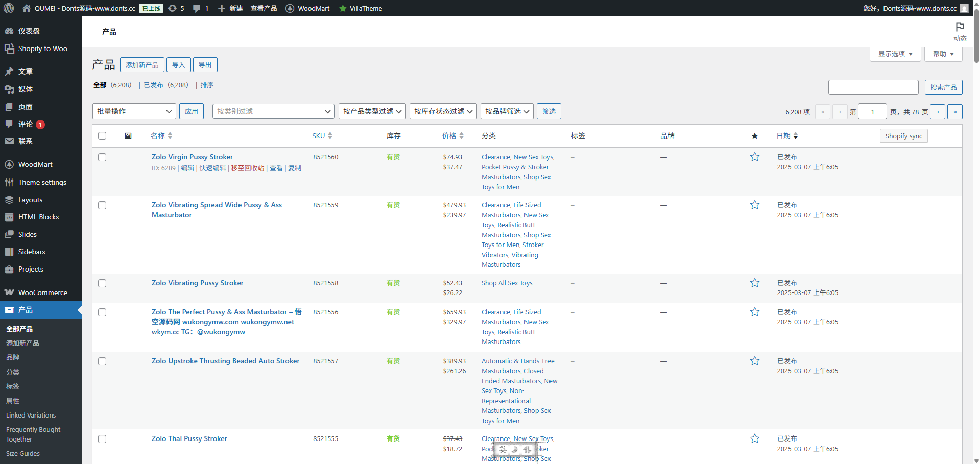Open stock status filter dropdown
Screen dimensions: 980x464
[443, 111]
